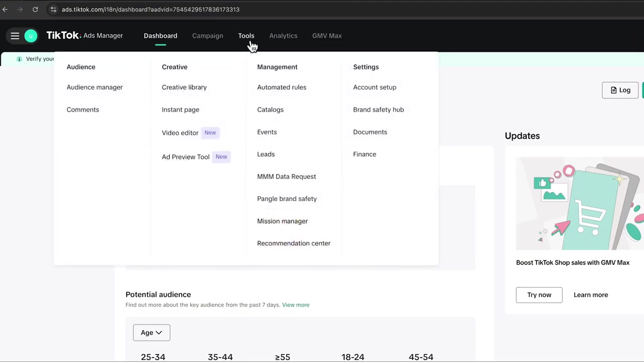Click the 18-24 age group label
This screenshot has height=362, width=644.
[x=353, y=357]
